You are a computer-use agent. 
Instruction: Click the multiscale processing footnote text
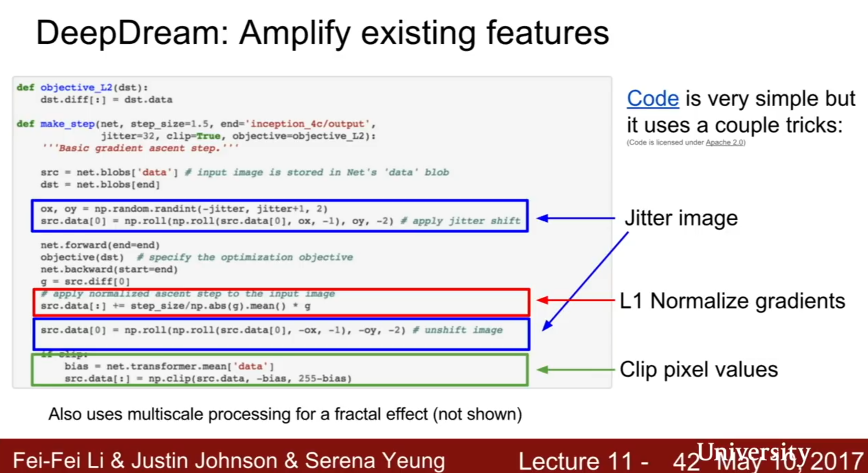(x=285, y=414)
